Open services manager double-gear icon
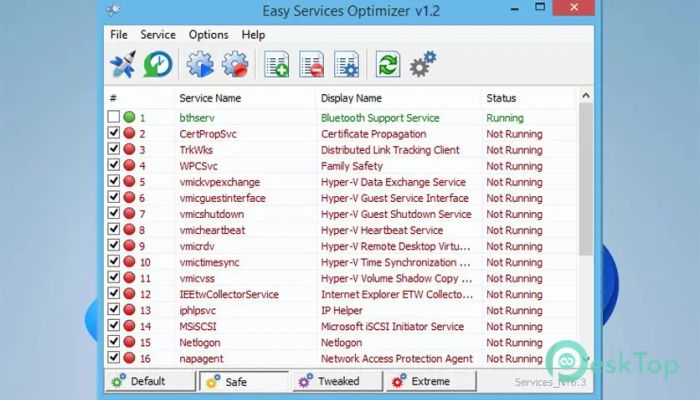This screenshot has height=400, width=700. click(423, 64)
